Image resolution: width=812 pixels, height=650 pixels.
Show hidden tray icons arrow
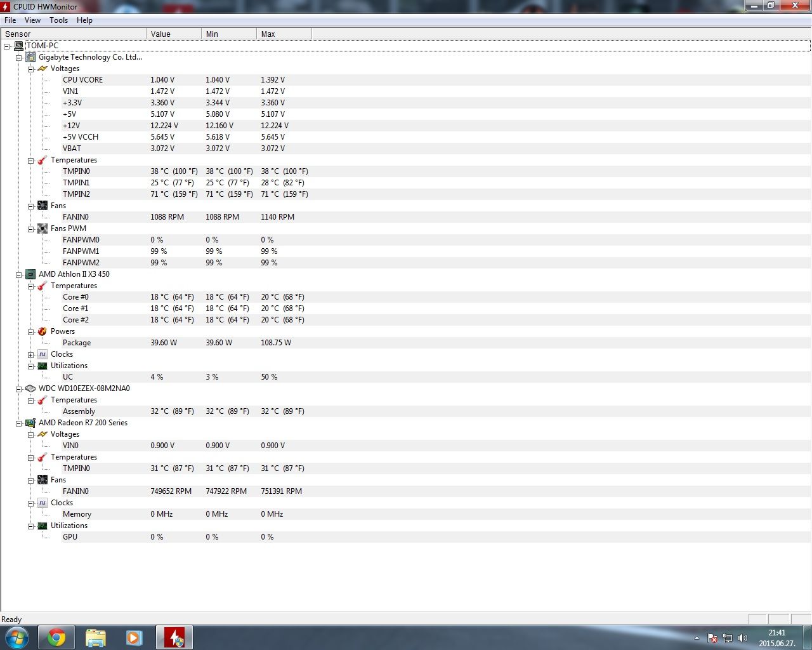(697, 638)
